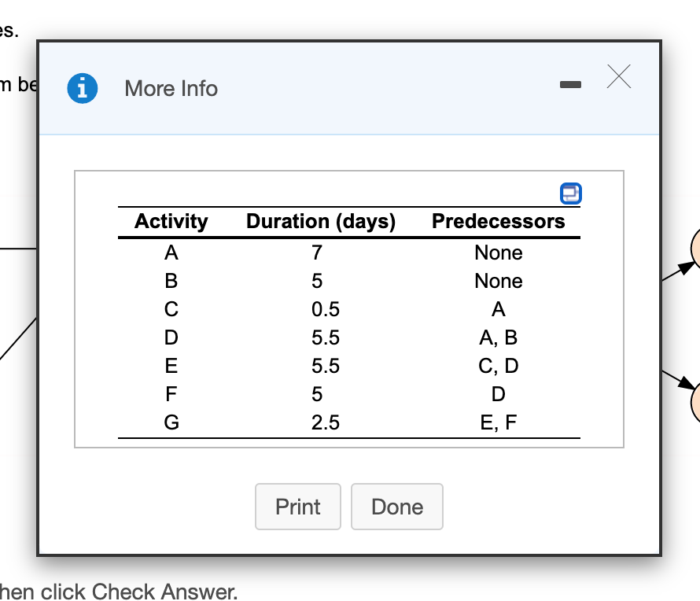Click None predecessor for activity B
The image size is (700, 601).
[498, 282]
